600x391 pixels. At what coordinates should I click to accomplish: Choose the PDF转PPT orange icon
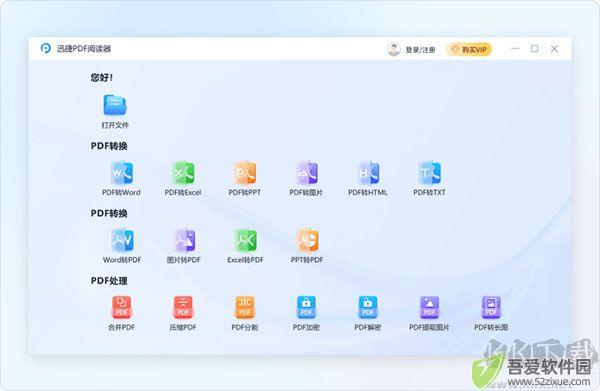[245, 173]
